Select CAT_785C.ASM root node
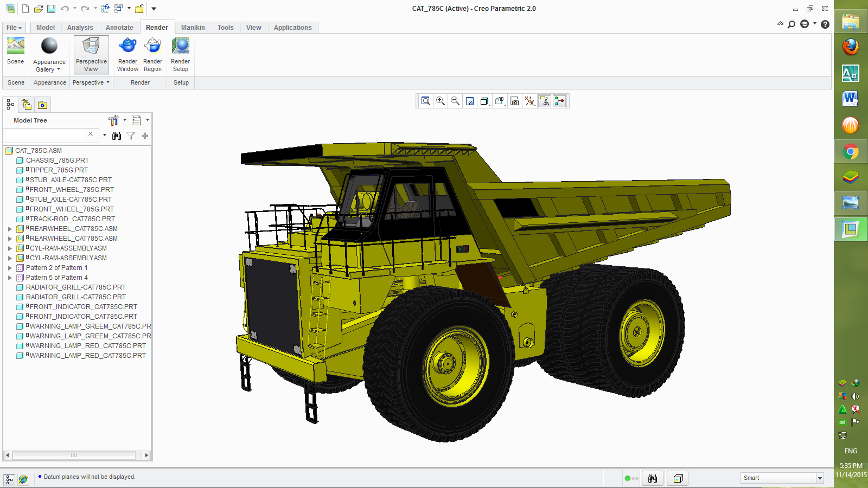Image resolution: width=868 pixels, height=488 pixels. (x=39, y=151)
